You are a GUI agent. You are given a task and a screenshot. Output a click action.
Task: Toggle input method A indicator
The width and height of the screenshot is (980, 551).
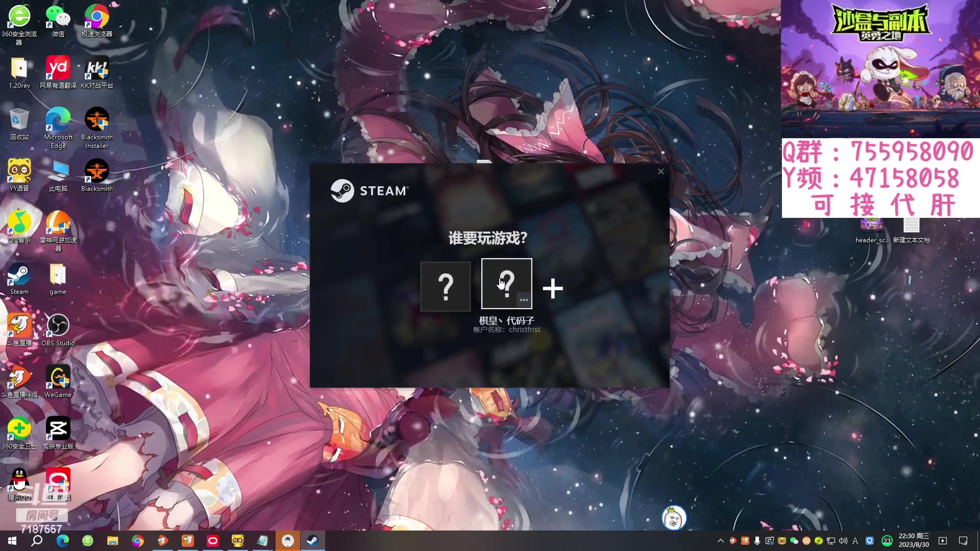(x=855, y=541)
